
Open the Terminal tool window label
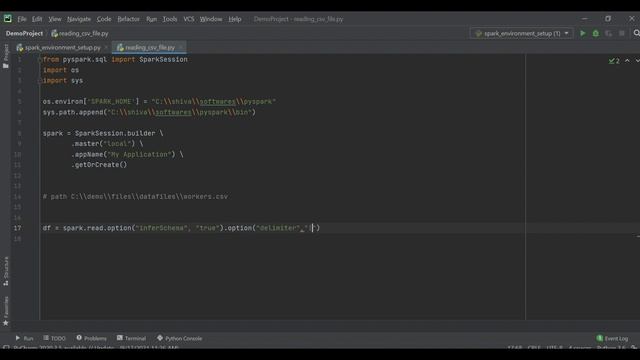[x=135, y=338]
